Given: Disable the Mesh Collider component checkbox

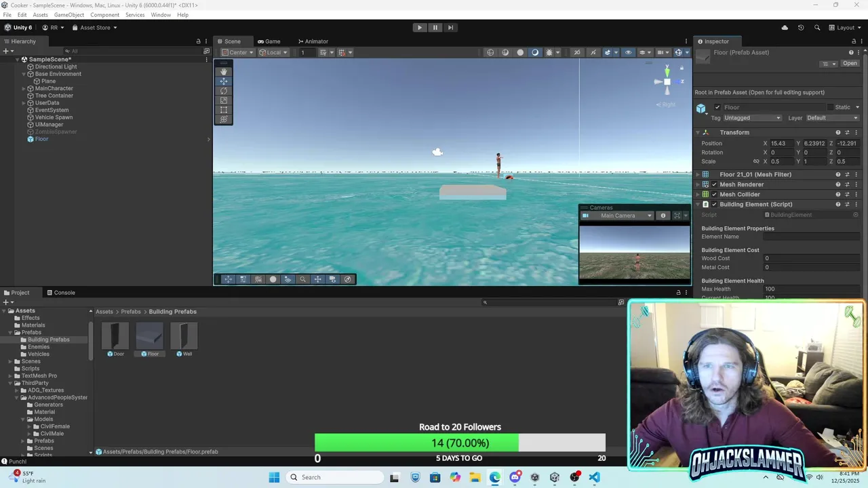Looking at the screenshot, I should (x=714, y=195).
